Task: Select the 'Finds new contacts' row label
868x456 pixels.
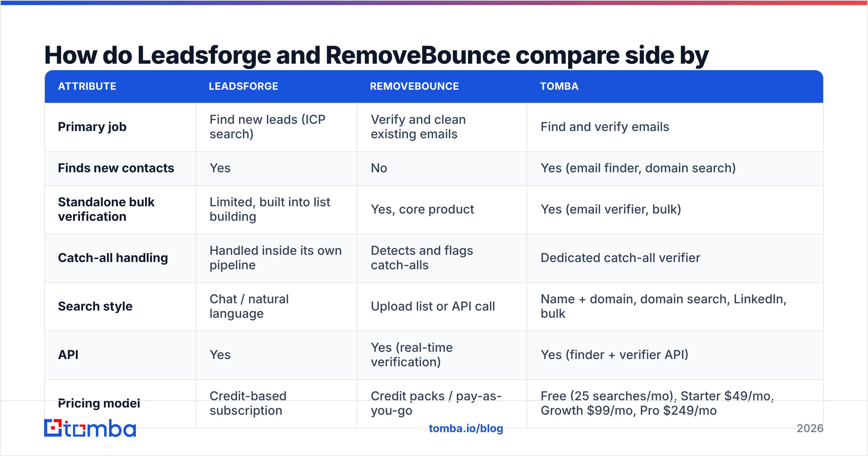Action: [x=116, y=168]
